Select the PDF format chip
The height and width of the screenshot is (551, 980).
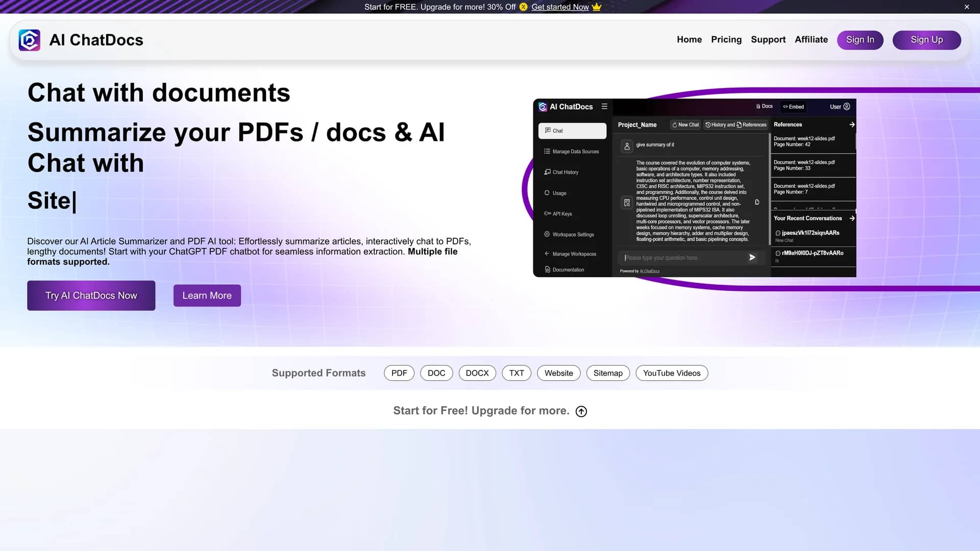(399, 373)
